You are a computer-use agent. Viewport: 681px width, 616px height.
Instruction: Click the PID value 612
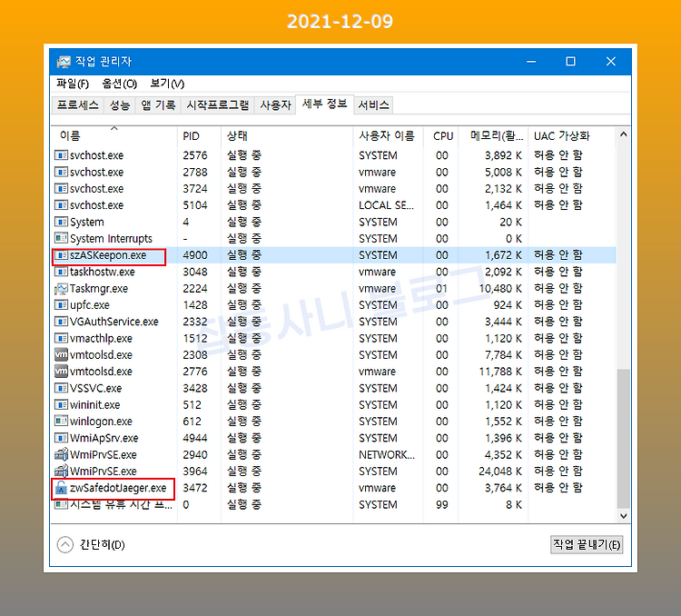click(x=192, y=422)
